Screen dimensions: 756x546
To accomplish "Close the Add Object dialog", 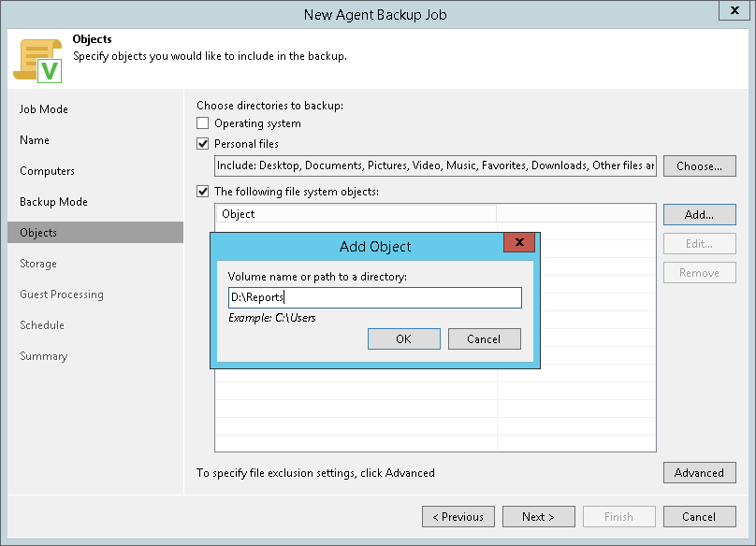I will pyautogui.click(x=518, y=245).
